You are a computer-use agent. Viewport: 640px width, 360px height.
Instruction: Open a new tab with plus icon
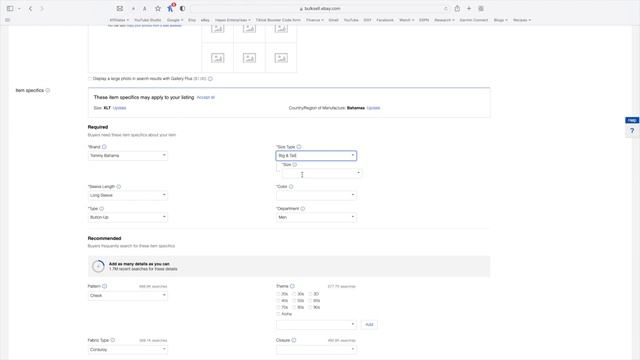pos(469,8)
